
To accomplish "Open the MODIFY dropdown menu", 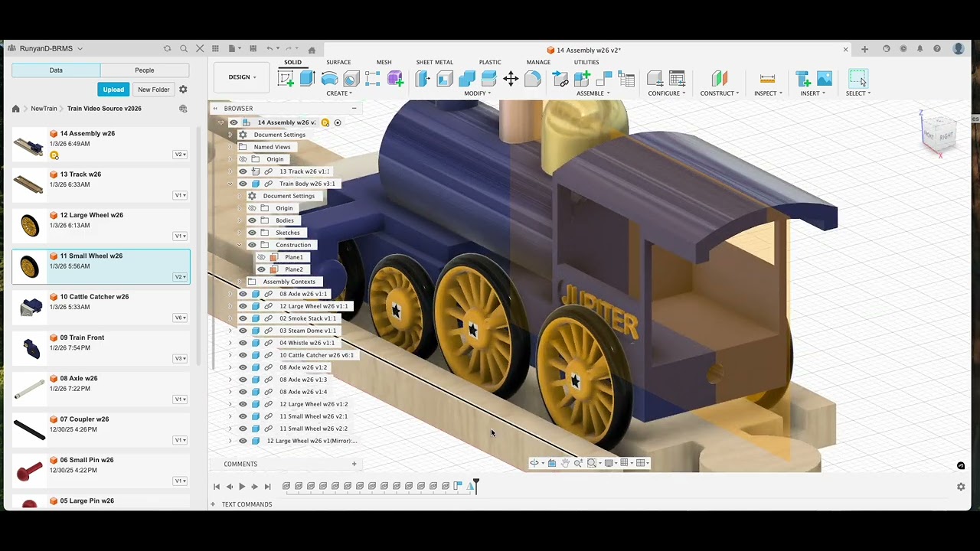I will click(478, 93).
